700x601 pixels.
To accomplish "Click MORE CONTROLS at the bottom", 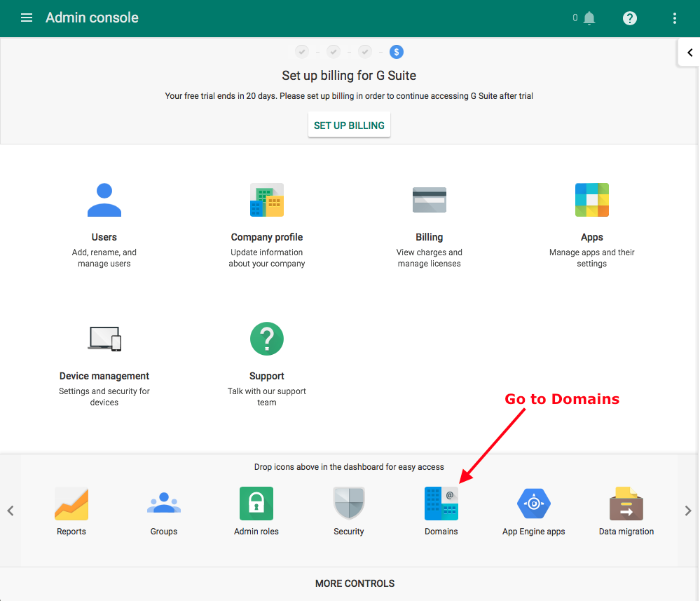I will [x=355, y=583].
